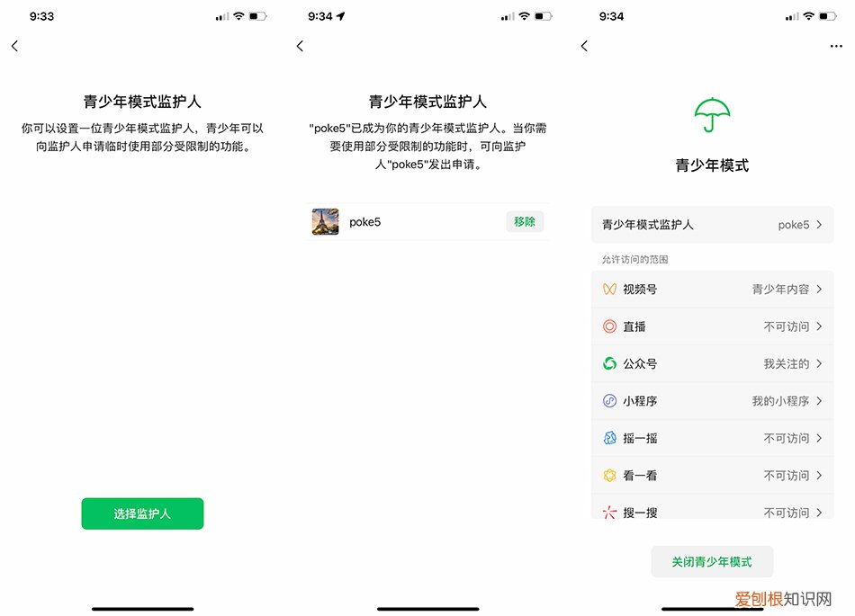The height and width of the screenshot is (616, 855).
Task: Click the poke5 contact avatar thumbnail
Action: [x=324, y=221]
